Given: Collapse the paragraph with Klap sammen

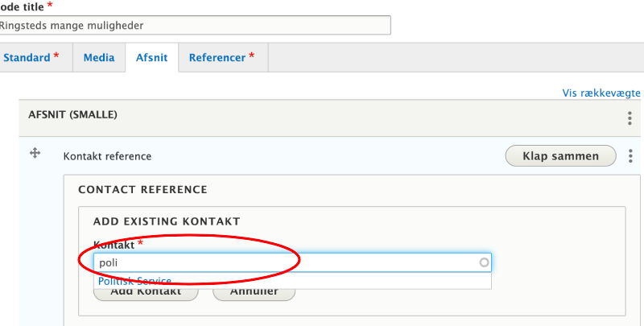Looking at the screenshot, I should click(x=560, y=156).
